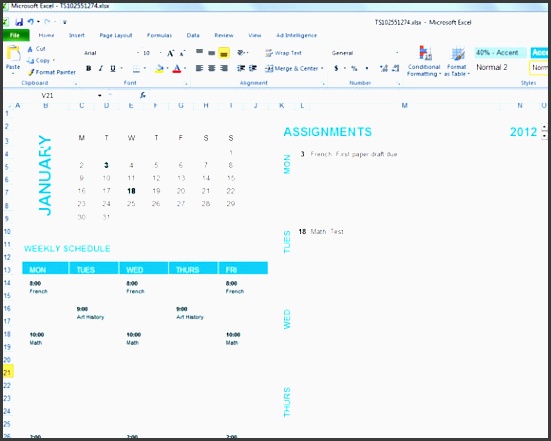Decrease font size with the small A
Screen dimensions: 551x441
pos(182,53)
